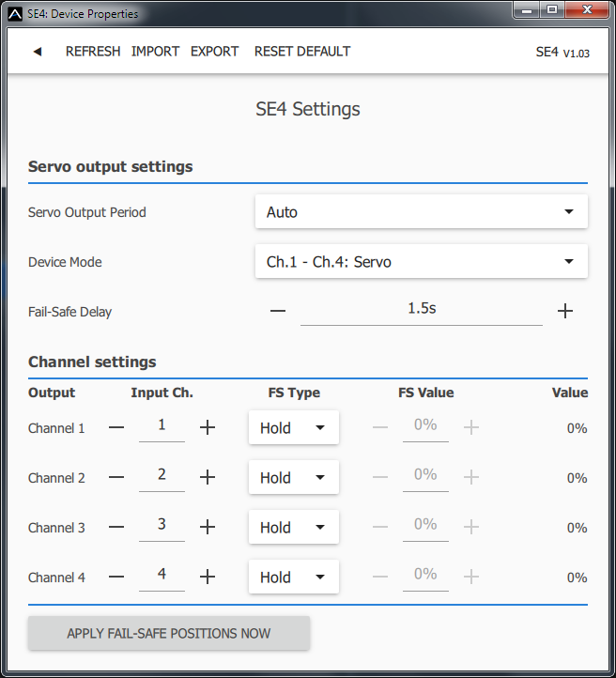
Task: Expand the Device Mode dropdown
Action: click(421, 262)
